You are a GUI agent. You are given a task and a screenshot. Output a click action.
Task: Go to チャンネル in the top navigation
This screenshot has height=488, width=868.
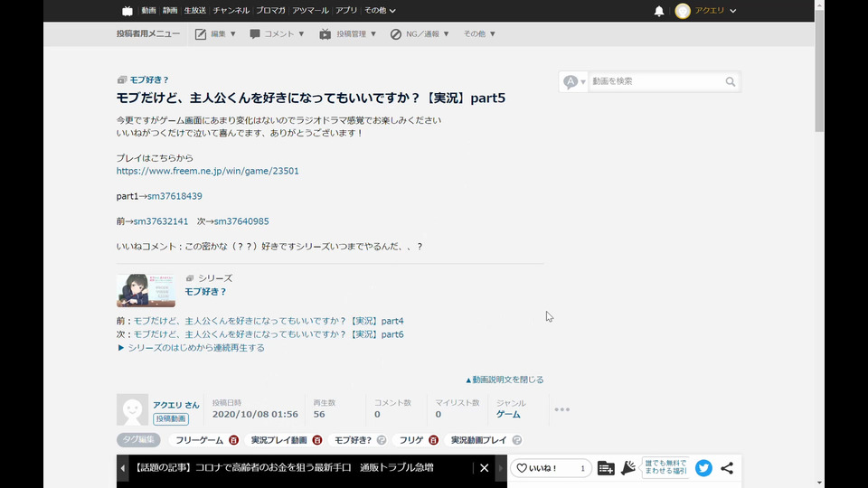click(231, 11)
